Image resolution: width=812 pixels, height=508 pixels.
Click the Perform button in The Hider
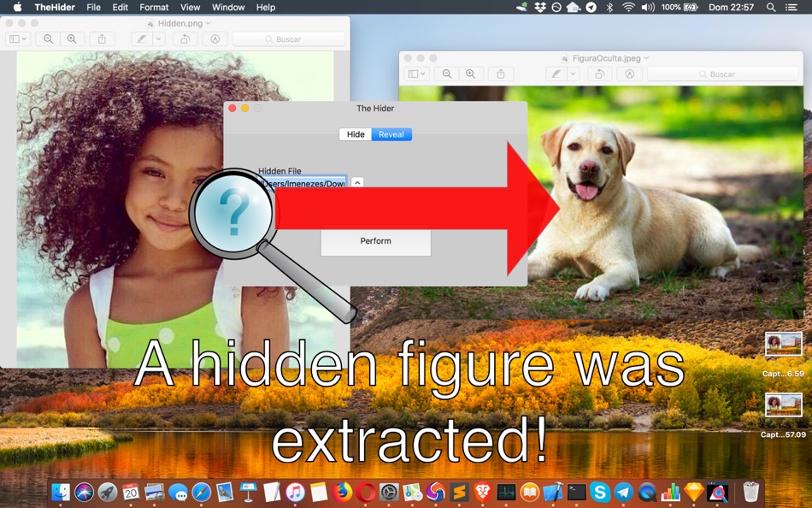click(376, 241)
